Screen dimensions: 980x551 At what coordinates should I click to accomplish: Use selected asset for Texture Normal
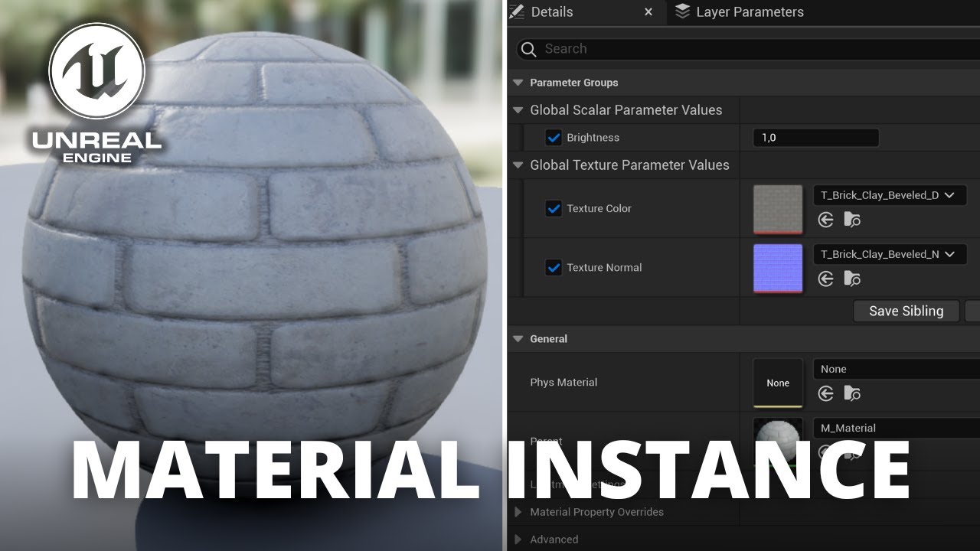click(x=825, y=279)
